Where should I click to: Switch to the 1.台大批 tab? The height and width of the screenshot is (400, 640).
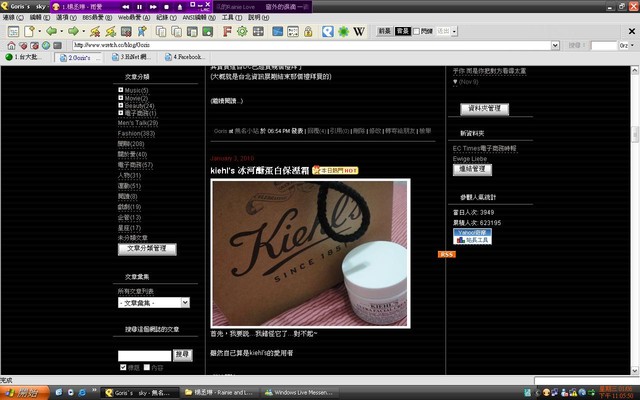click(24, 57)
